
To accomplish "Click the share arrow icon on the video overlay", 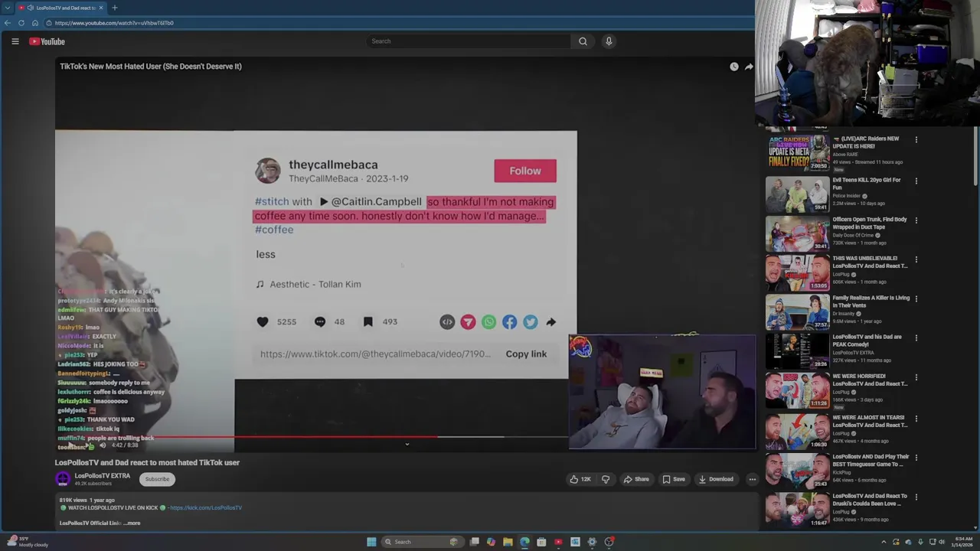I will pos(749,67).
